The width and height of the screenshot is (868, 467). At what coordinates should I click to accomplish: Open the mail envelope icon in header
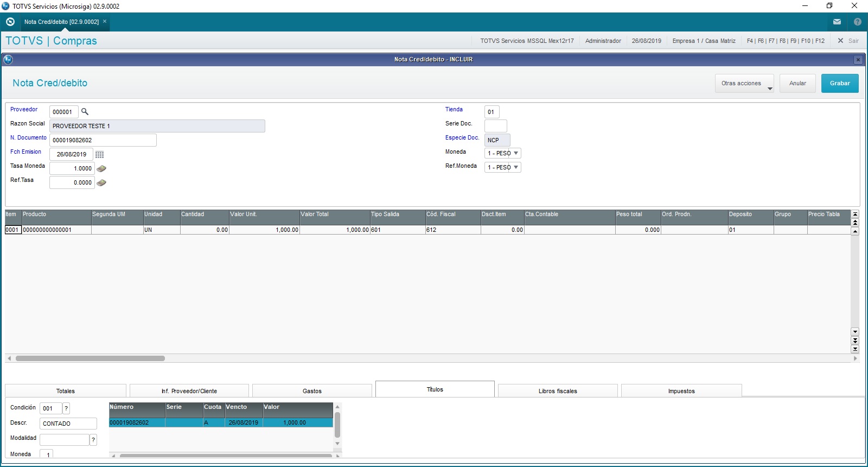pyautogui.click(x=837, y=22)
